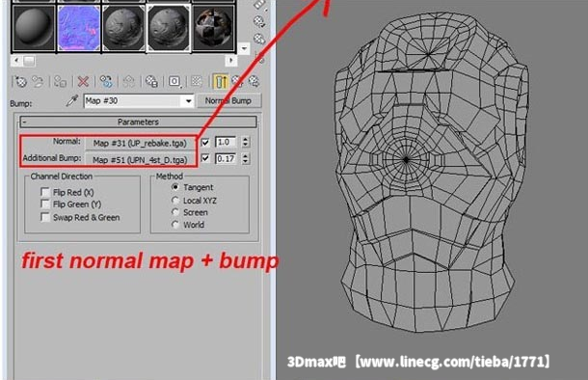
Task: Click the sample slots scroll-down arrow
Action: (x=244, y=49)
